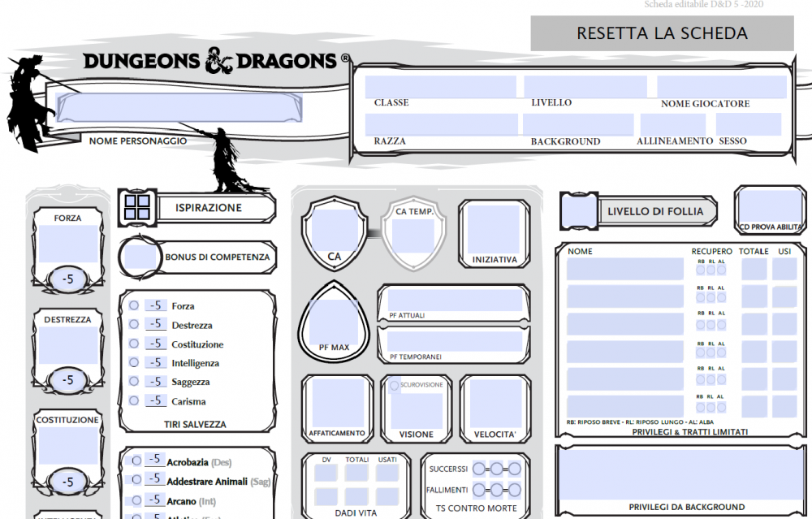Click the Destrezza ability score field
The image size is (812, 519).
click(68, 345)
